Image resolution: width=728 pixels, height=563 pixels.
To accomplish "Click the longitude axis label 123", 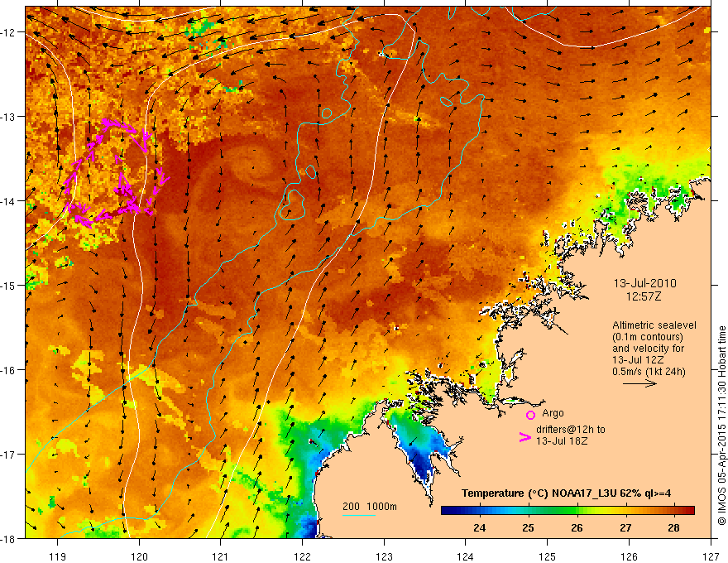I will [x=384, y=556].
